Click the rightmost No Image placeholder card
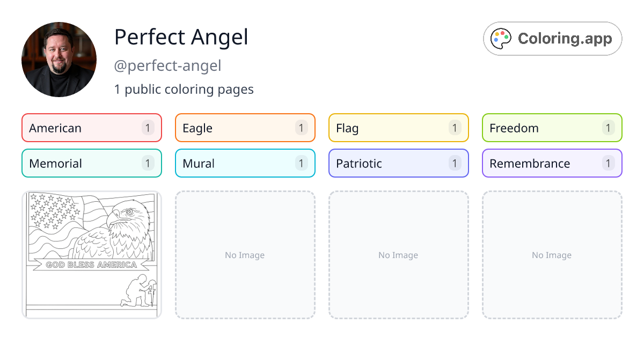 [552, 255]
